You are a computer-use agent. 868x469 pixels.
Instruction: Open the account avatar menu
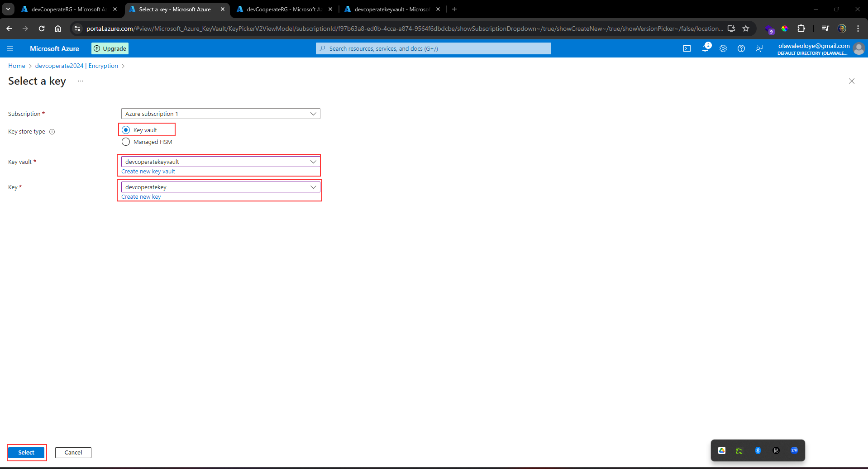click(858, 48)
